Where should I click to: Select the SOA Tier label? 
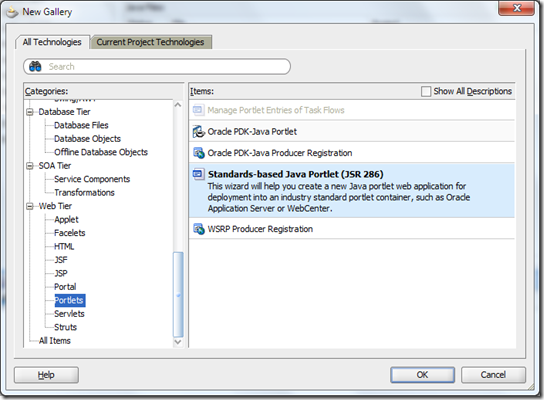55,165
